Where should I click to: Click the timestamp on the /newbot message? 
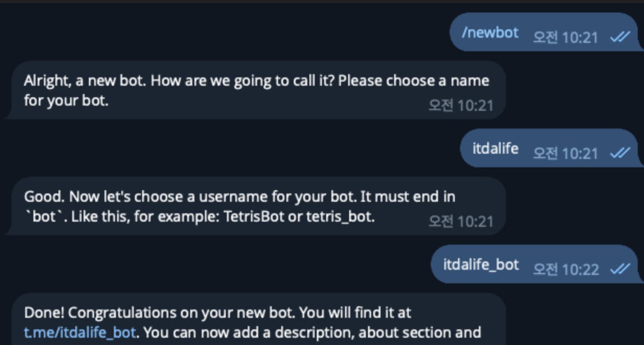565,37
